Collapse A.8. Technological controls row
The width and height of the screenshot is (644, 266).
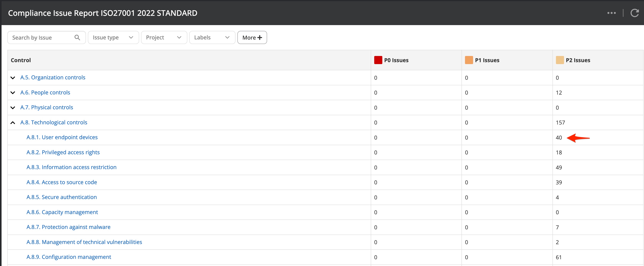13,123
